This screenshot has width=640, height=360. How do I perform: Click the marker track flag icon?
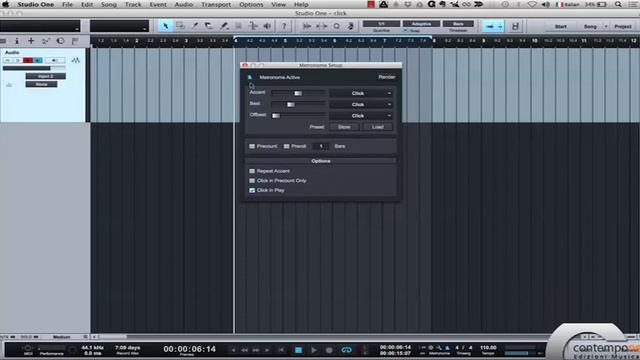click(75, 41)
